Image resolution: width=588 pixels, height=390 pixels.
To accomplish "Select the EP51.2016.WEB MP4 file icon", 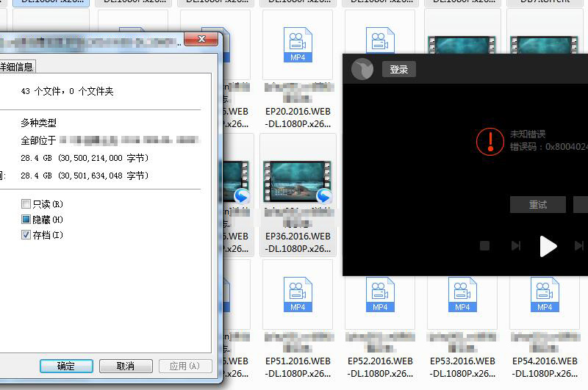I will coord(298,295).
